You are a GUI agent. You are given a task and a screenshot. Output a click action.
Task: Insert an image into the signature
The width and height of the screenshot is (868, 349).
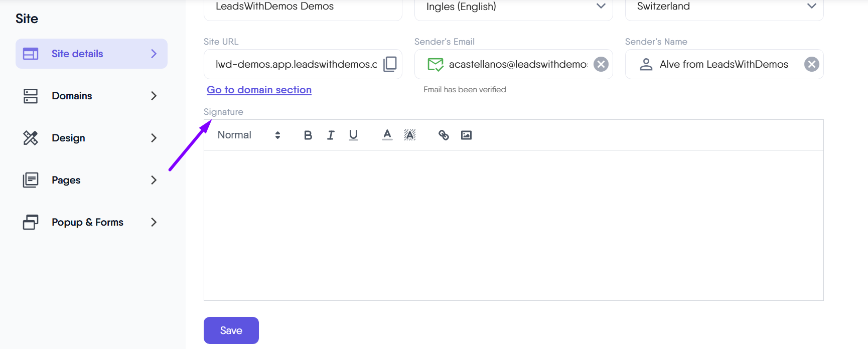click(466, 135)
